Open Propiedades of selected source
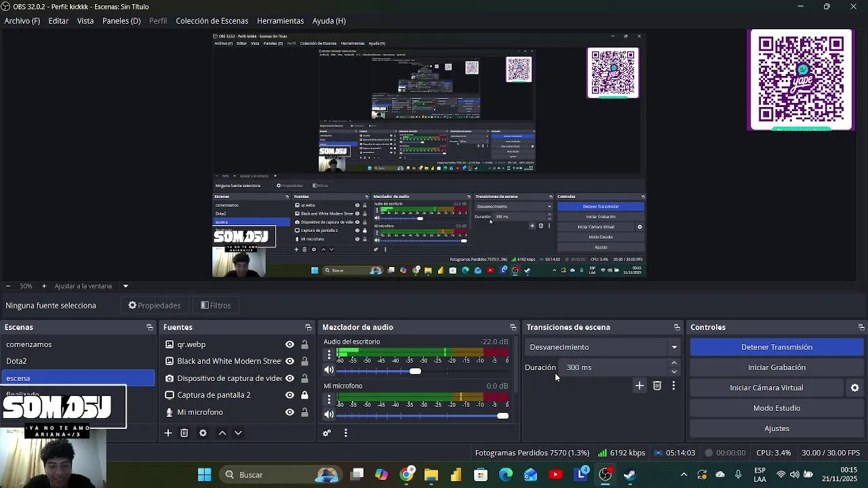This screenshot has width=868, height=488. coord(155,306)
